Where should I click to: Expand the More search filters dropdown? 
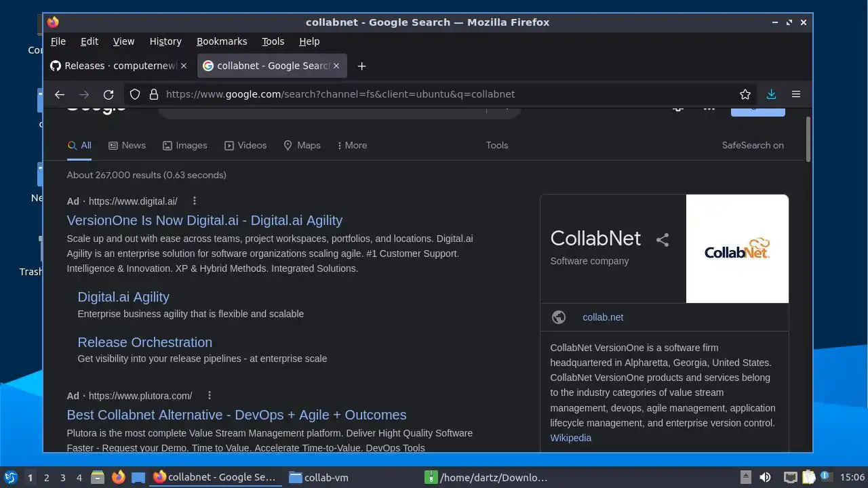pos(352,145)
